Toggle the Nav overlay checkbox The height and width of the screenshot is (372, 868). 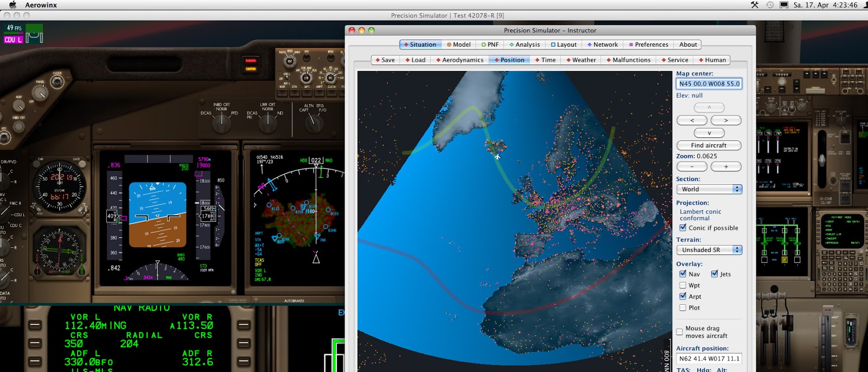click(683, 274)
